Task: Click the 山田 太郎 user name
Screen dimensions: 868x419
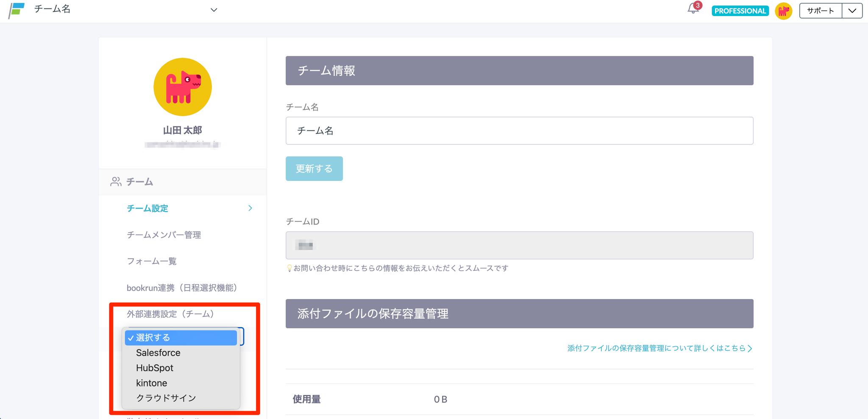Action: [183, 130]
